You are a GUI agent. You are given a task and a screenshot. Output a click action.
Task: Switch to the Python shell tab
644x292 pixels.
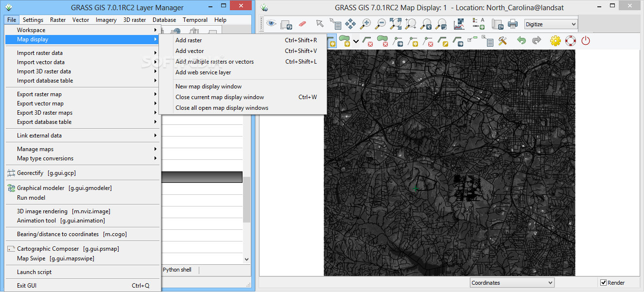(177, 270)
